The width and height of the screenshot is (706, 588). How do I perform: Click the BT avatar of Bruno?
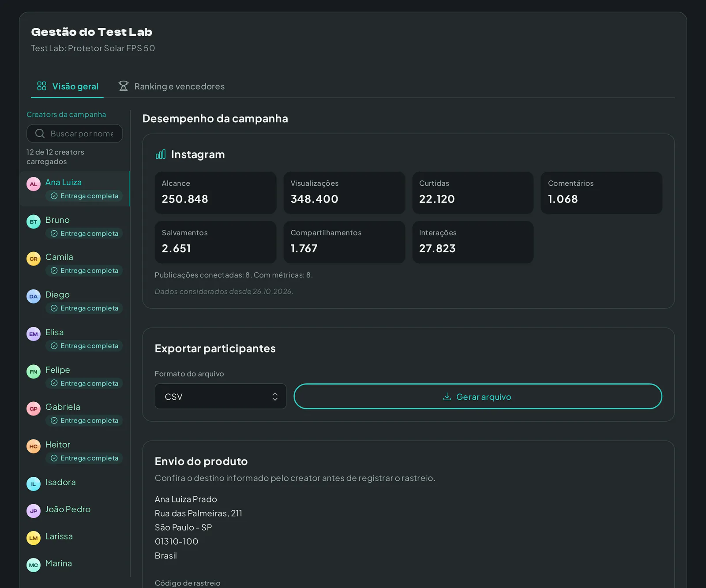[x=34, y=221]
